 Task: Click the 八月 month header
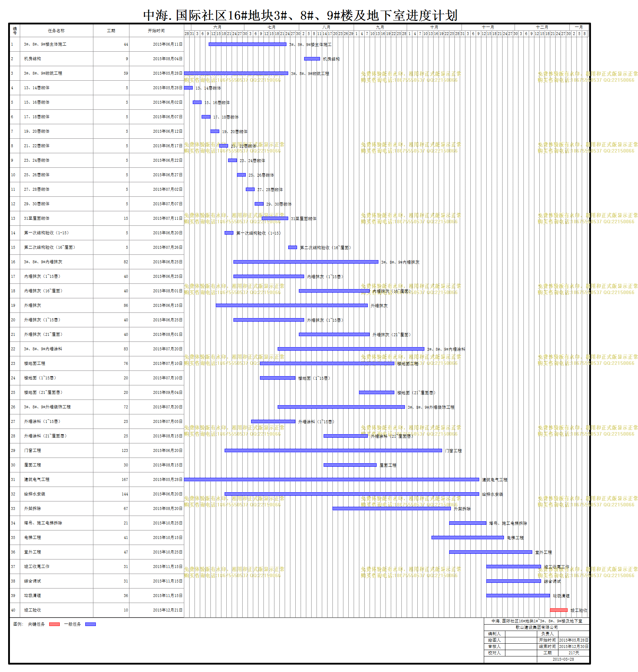click(326, 27)
